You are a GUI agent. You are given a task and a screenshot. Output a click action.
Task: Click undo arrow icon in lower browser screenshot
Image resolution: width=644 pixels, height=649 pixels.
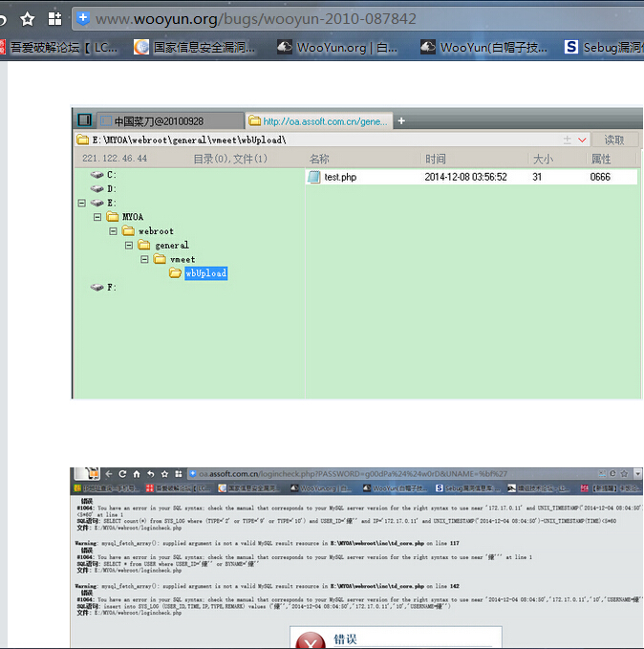pos(151,474)
